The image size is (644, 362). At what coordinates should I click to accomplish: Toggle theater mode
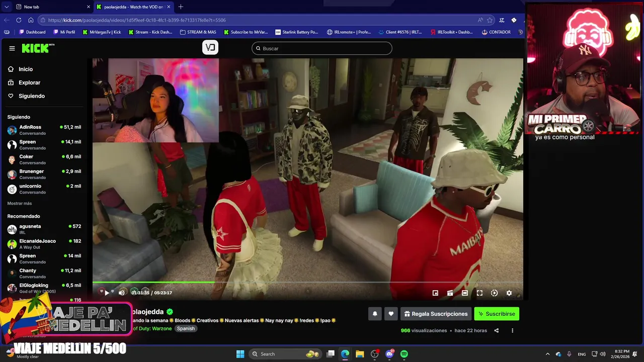click(x=465, y=293)
